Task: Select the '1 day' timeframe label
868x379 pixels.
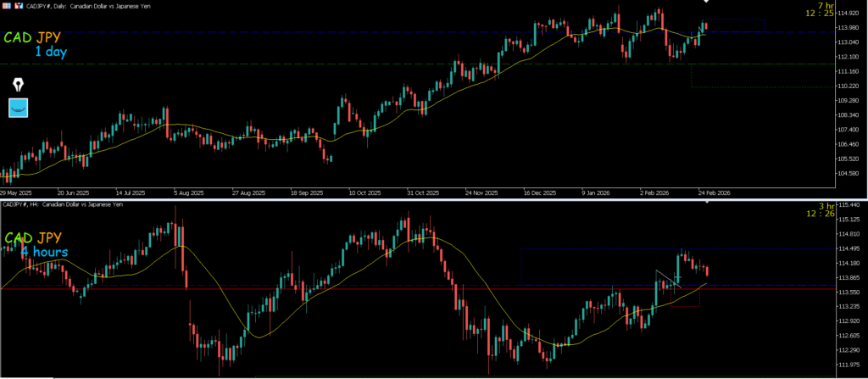Action: (x=51, y=52)
